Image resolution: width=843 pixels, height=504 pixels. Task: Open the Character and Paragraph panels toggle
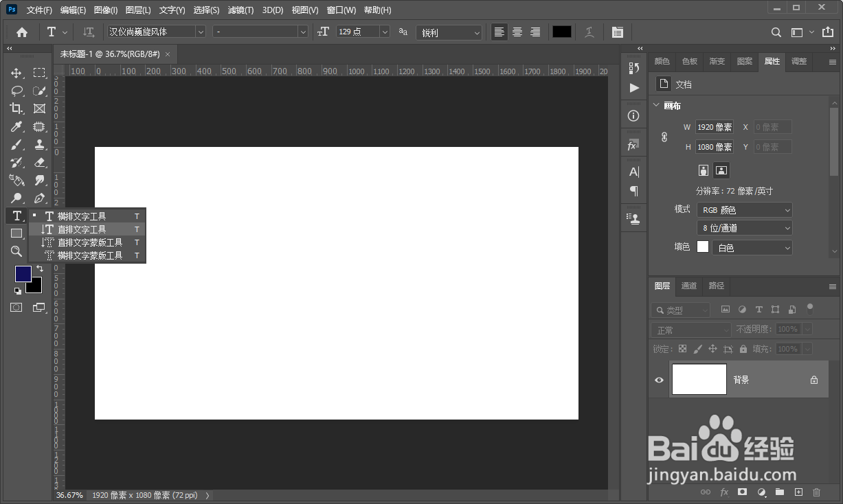tap(617, 32)
